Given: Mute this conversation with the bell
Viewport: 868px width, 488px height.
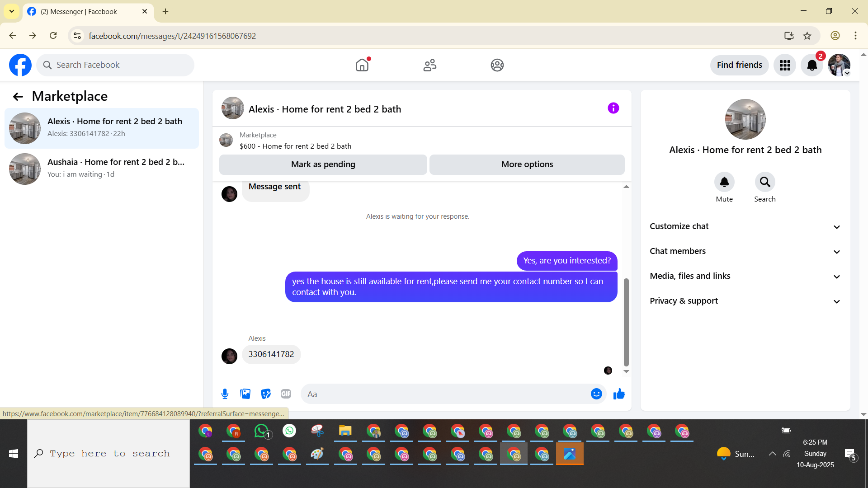Looking at the screenshot, I should point(724,182).
